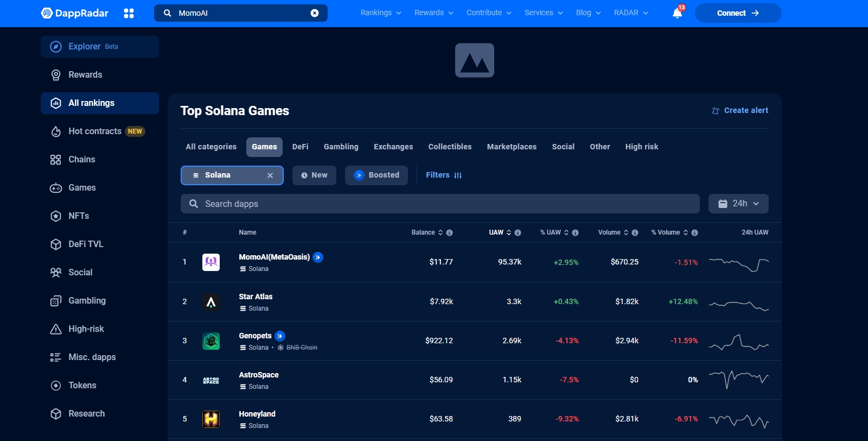
Task: Expand the Services dropdown menu
Action: [x=544, y=13]
